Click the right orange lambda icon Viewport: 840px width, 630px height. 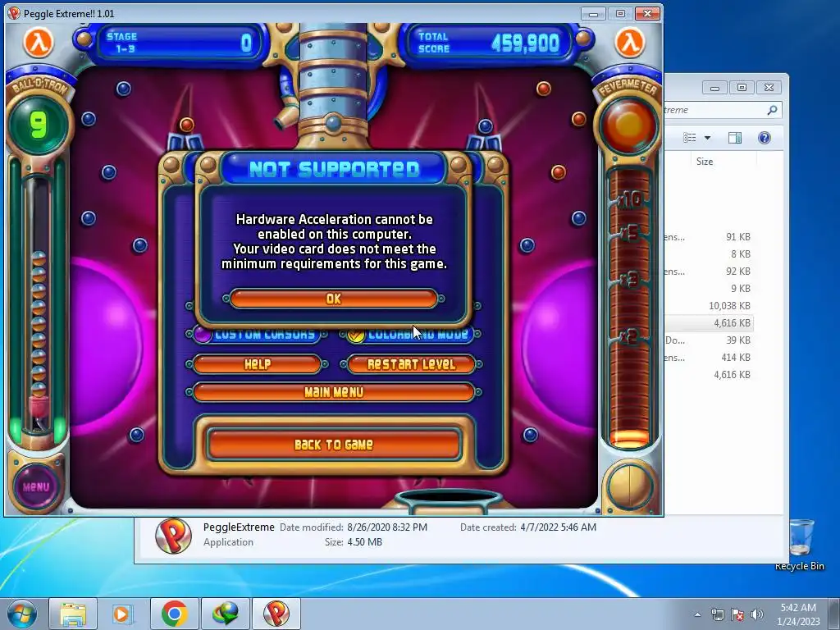coord(630,43)
